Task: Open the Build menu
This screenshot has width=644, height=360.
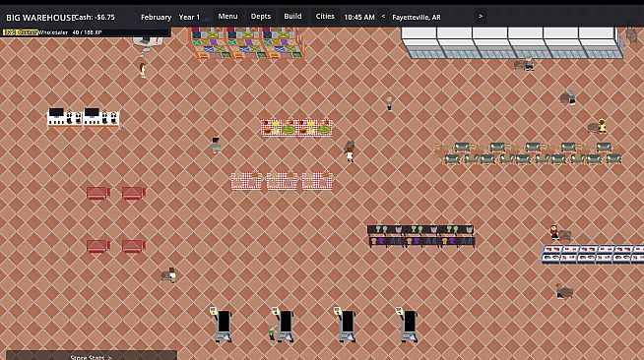Action: tap(292, 17)
